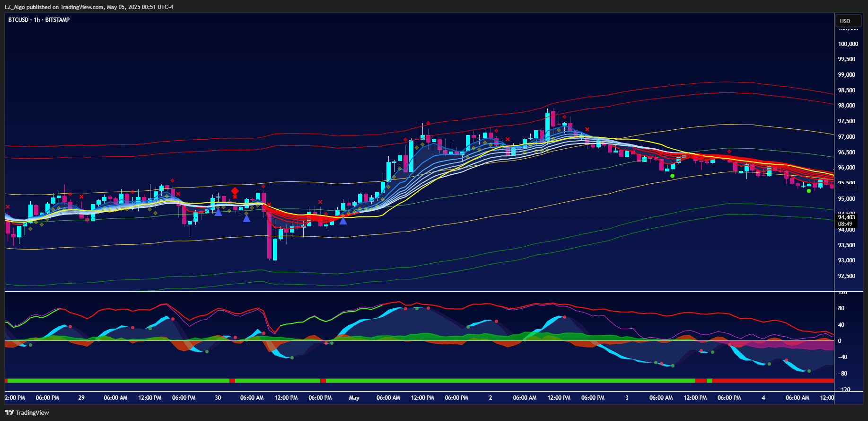Click the May date label on time axis
868x421 pixels.
354,398
